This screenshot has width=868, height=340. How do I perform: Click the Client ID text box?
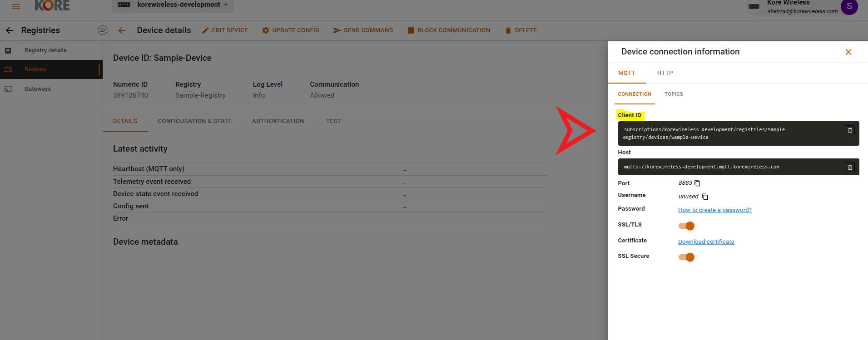point(739,133)
